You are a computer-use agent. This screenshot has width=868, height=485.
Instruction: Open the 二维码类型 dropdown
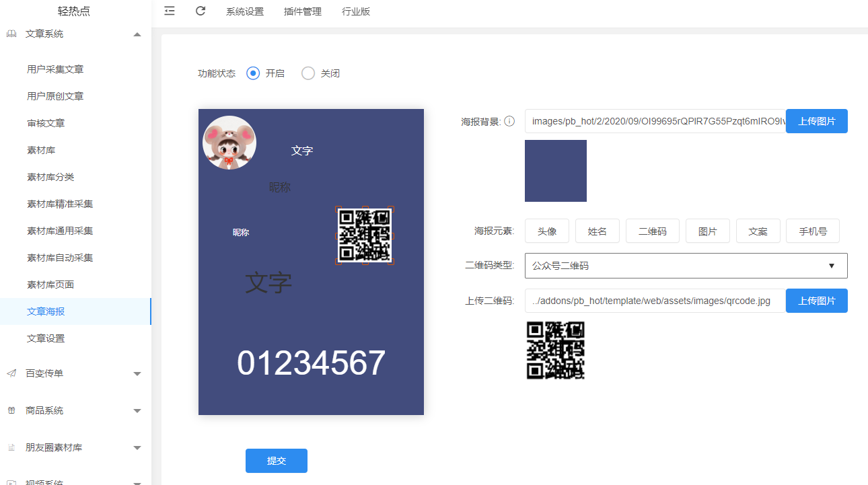pos(686,266)
